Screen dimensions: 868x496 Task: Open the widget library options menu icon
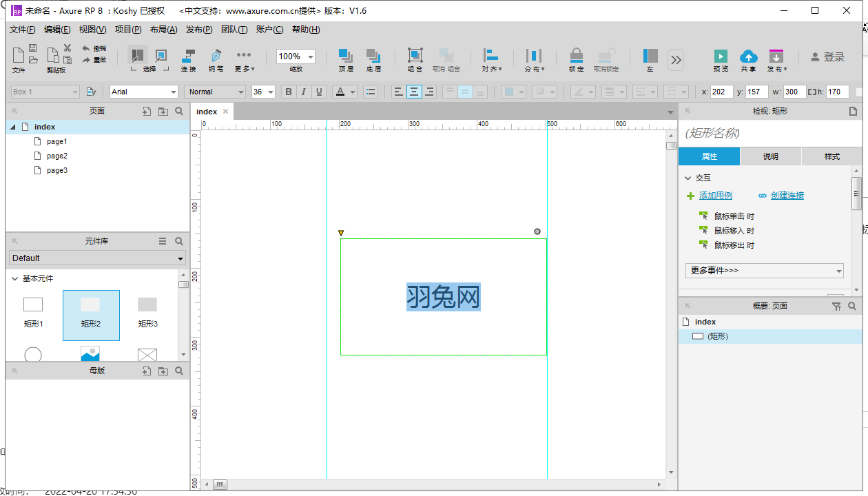pos(163,241)
